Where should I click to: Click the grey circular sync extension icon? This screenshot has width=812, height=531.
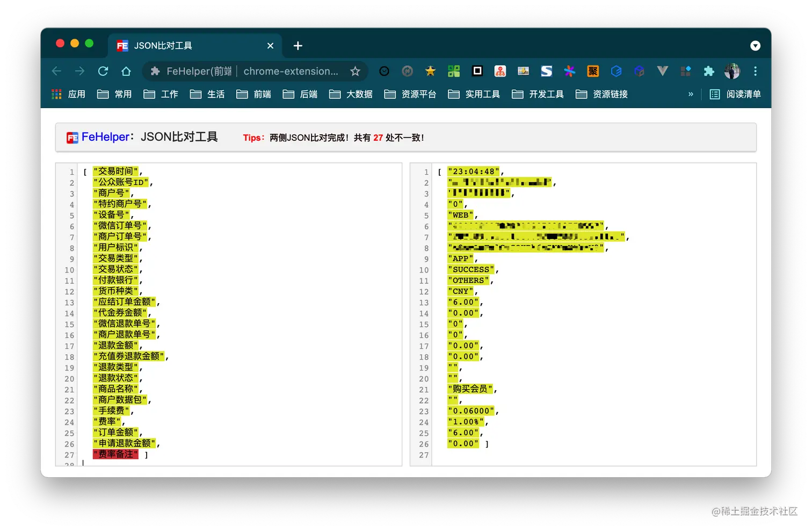click(408, 71)
